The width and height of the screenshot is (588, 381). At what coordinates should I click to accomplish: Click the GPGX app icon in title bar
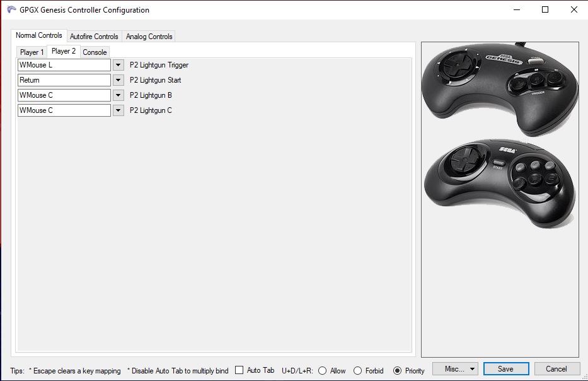click(11, 9)
